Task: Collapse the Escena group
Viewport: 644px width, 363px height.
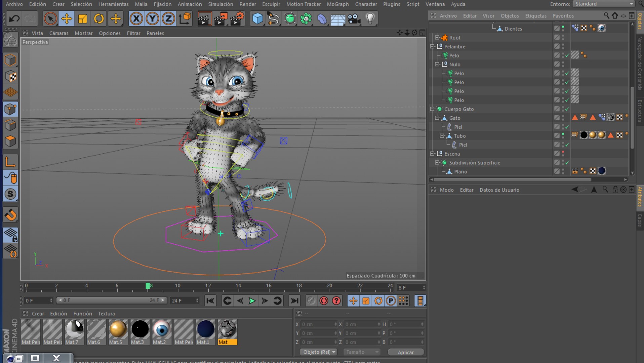Action: [433, 154]
